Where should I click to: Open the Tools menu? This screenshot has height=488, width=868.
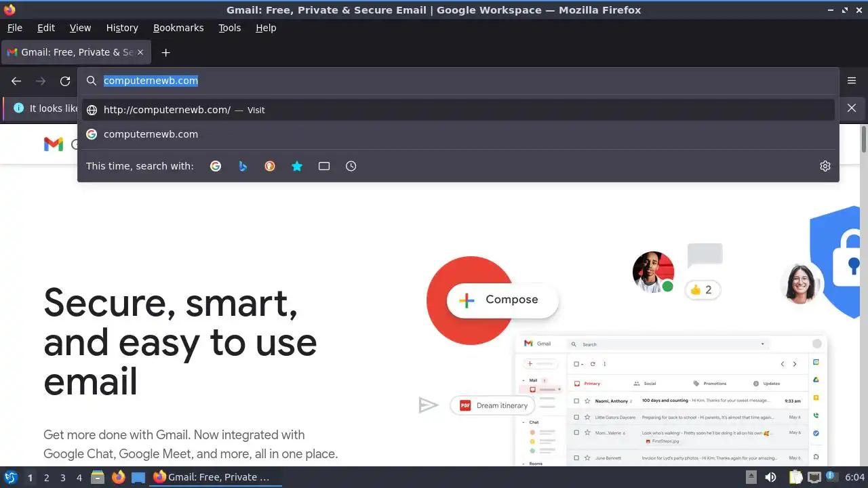tap(230, 28)
